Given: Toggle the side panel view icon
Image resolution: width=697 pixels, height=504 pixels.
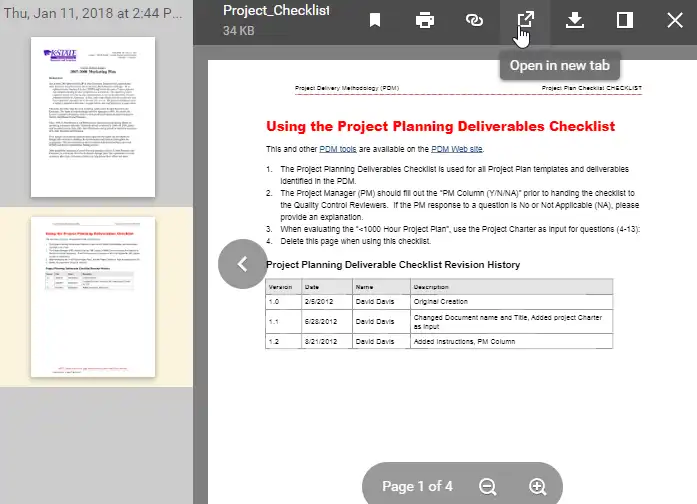Looking at the screenshot, I should (x=625, y=20).
